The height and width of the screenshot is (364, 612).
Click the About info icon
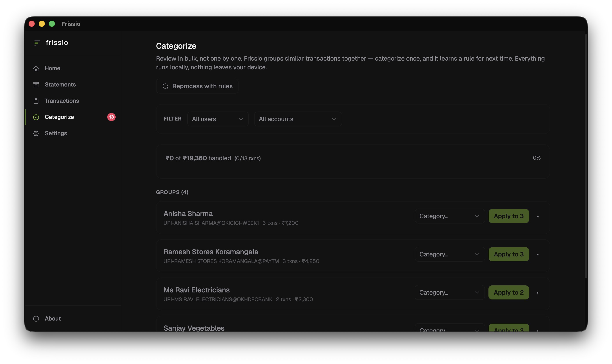point(36,319)
